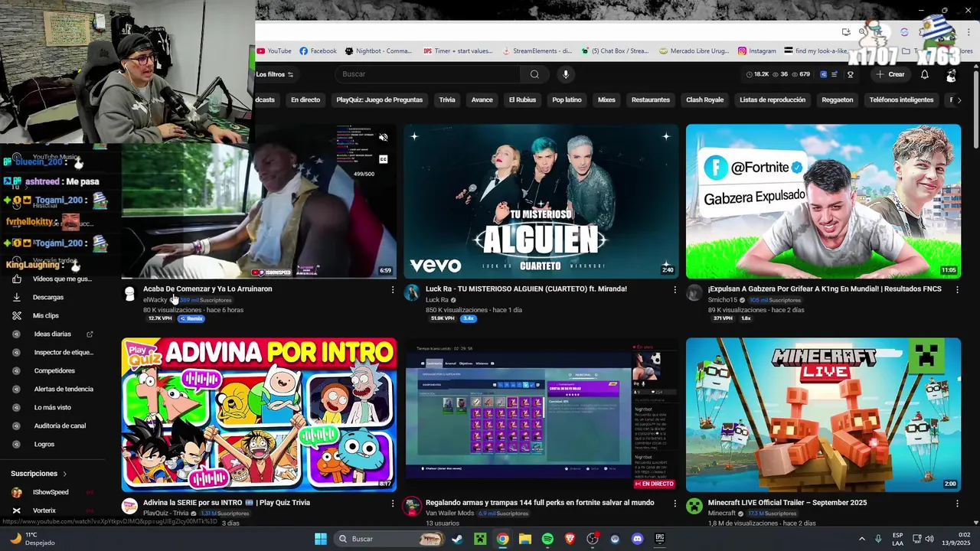980x551 pixels.
Task: Select the Pop latino chip
Action: (x=567, y=100)
